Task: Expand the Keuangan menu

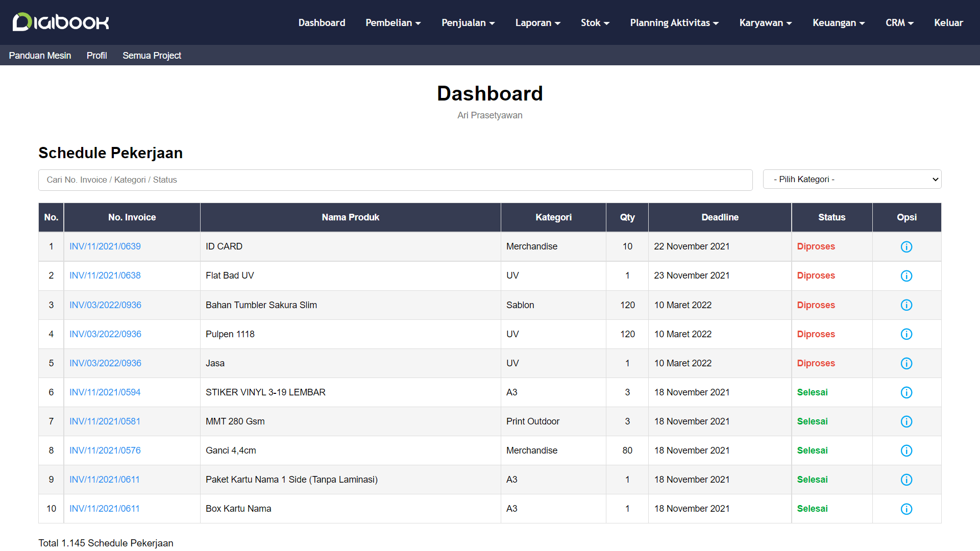Action: 838,22
